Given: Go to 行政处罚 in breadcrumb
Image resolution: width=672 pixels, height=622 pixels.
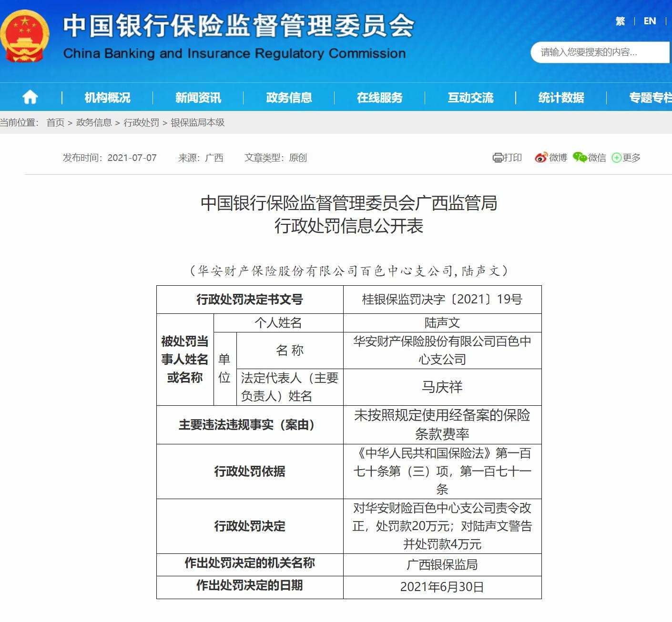Looking at the screenshot, I should click(142, 122).
